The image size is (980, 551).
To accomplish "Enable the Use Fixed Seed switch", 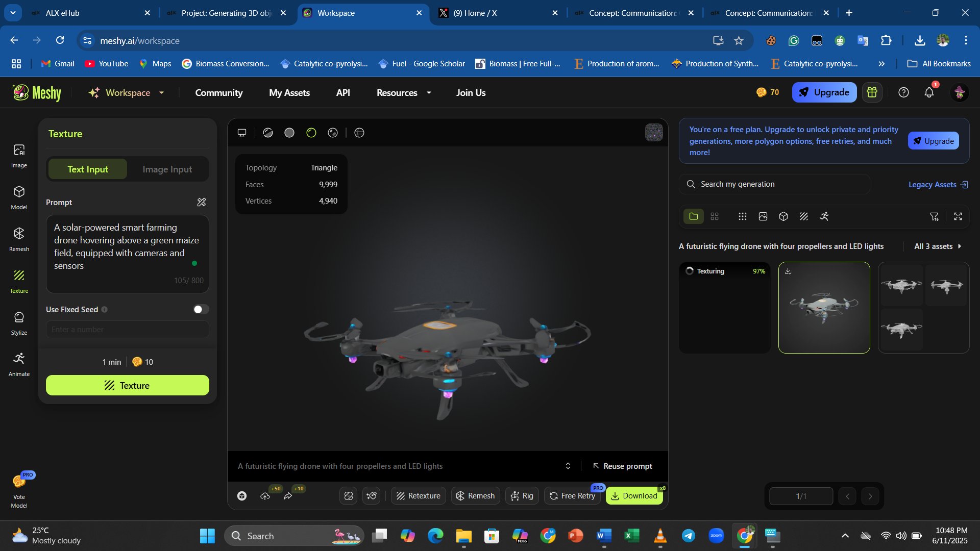I will tap(201, 310).
